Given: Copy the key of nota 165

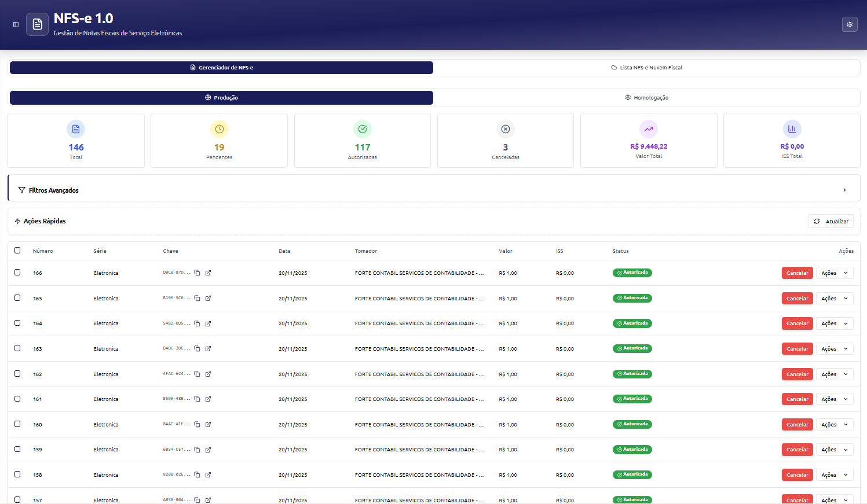Looking at the screenshot, I should (197, 299).
